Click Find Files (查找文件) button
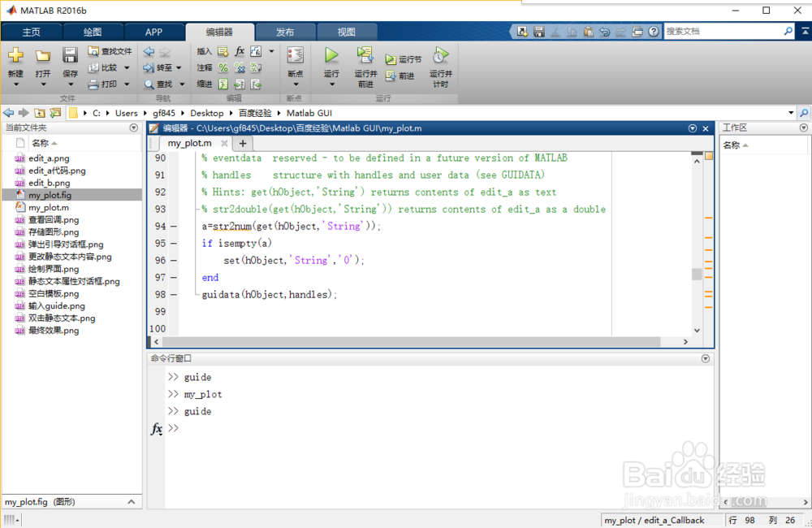Screen dimensions: 812x528 click(x=110, y=51)
